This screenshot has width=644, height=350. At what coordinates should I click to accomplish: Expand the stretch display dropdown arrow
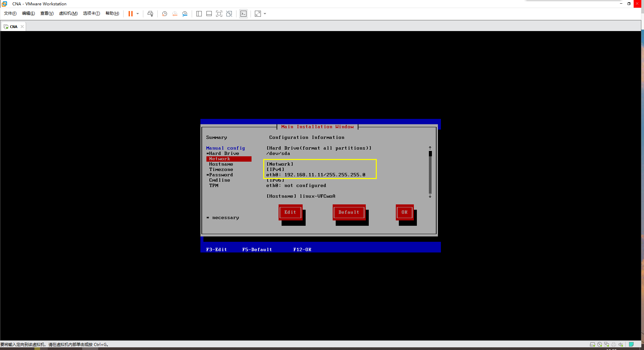(x=265, y=14)
